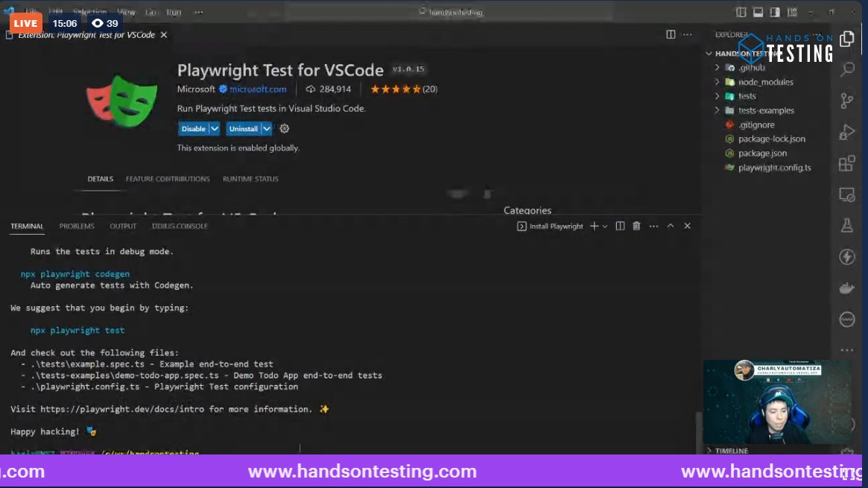868x488 pixels.
Task: Split the editor to the right
Action: (671, 34)
